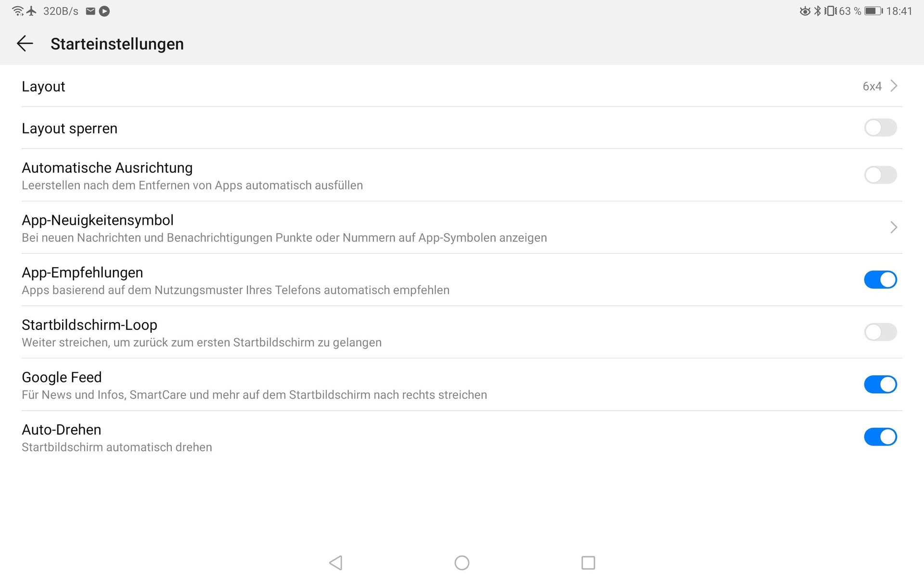Go back using the header arrow

coord(25,44)
